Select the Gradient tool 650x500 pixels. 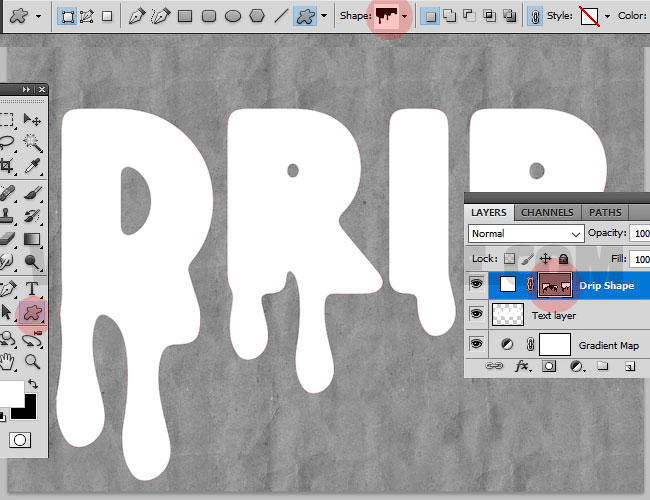click(32, 239)
